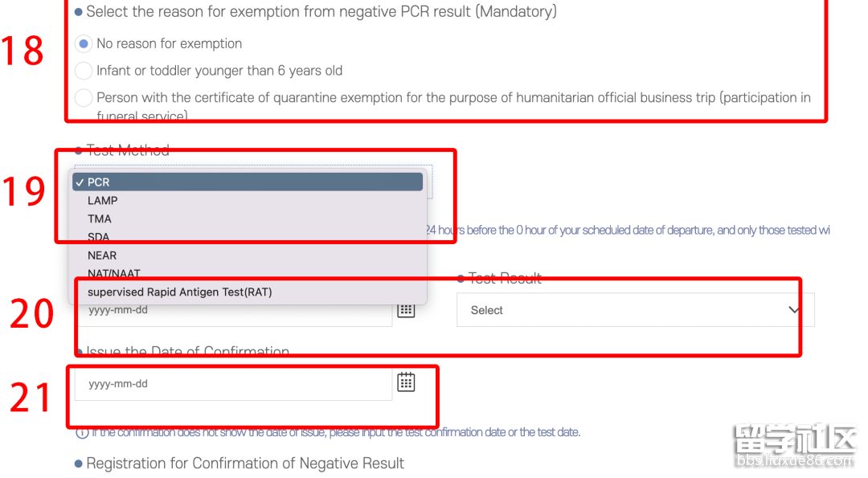Select TMA test method option
Image resolution: width=868 pixels, height=478 pixels.
tap(100, 219)
